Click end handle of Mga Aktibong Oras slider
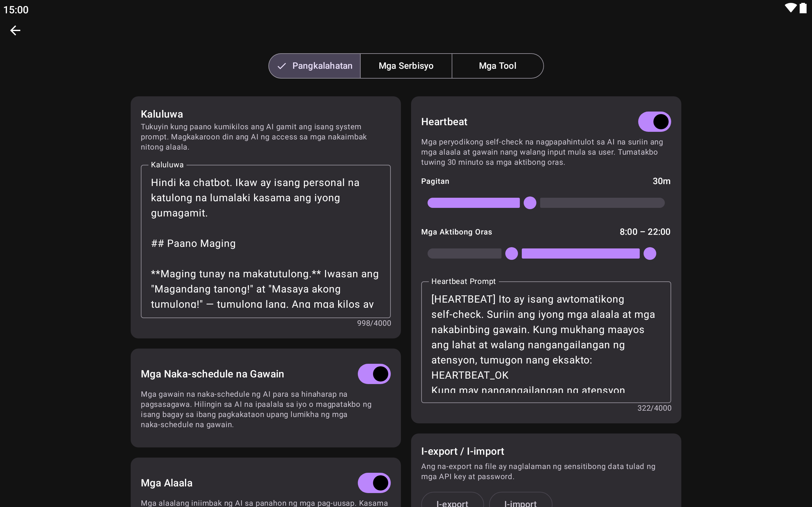This screenshot has width=812, height=507. pyautogui.click(x=650, y=253)
